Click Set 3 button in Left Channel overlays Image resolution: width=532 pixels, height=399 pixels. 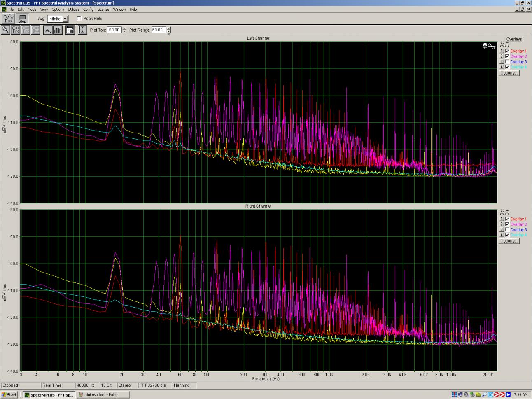point(502,62)
